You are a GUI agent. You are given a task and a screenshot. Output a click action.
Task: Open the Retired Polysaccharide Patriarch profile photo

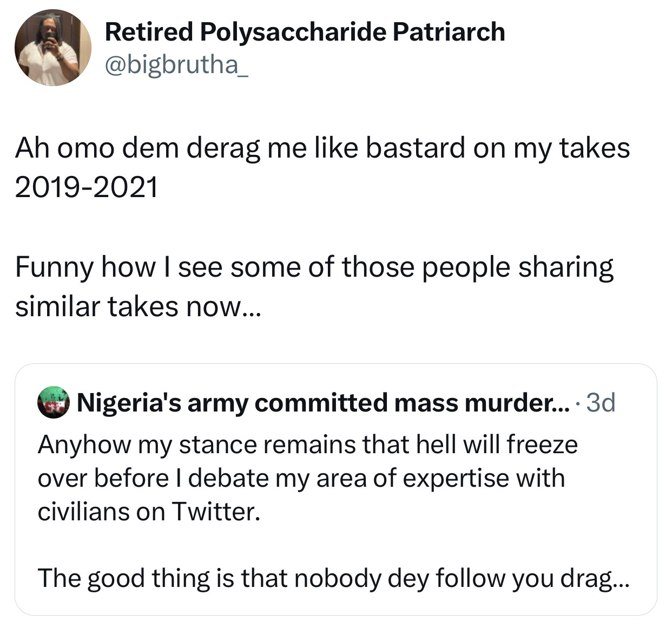52,48
